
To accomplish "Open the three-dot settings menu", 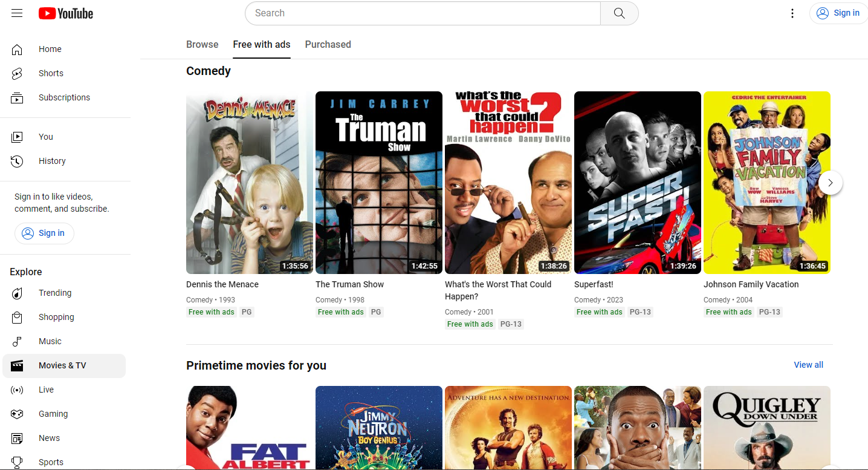I will (792, 13).
